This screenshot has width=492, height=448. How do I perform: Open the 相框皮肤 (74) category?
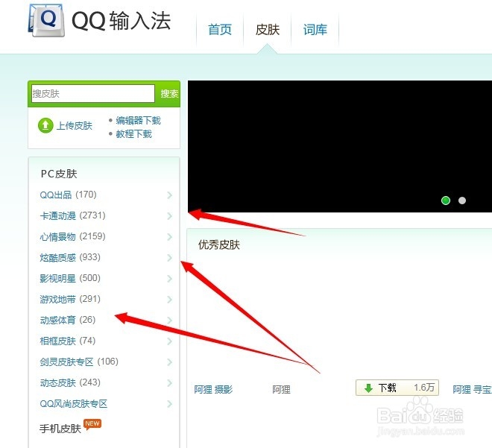[67, 341]
